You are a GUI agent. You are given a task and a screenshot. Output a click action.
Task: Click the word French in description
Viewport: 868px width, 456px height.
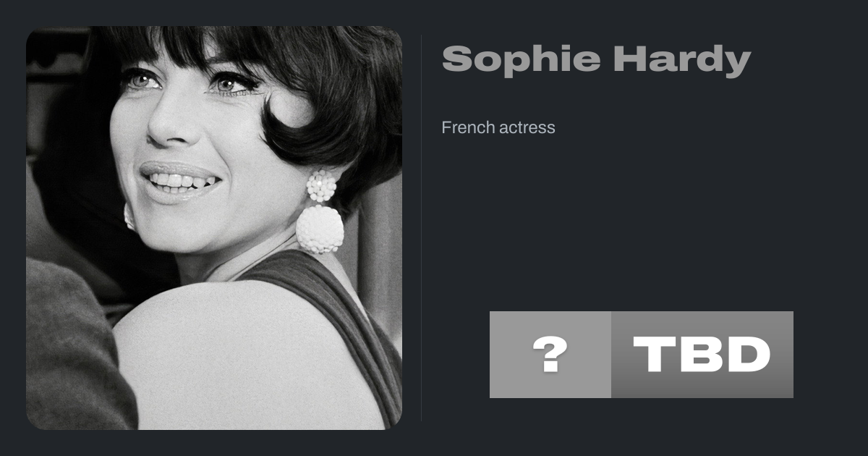coord(468,127)
